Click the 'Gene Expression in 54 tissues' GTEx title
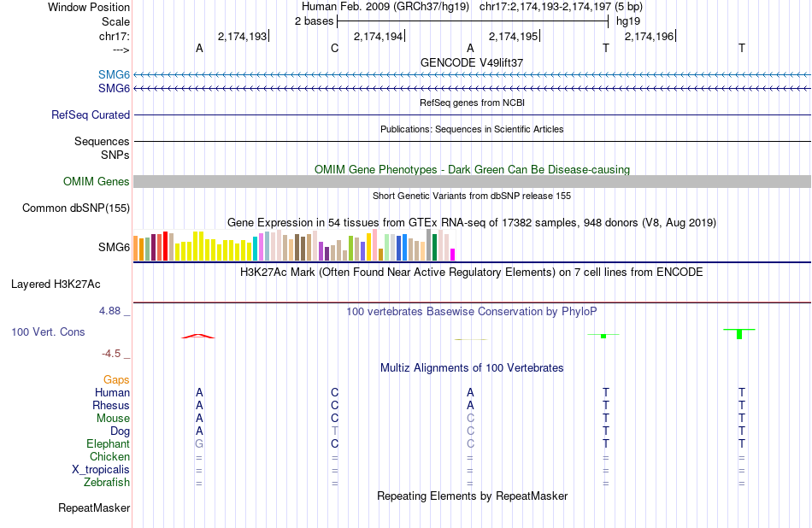The height and width of the screenshot is (528, 812). click(472, 223)
